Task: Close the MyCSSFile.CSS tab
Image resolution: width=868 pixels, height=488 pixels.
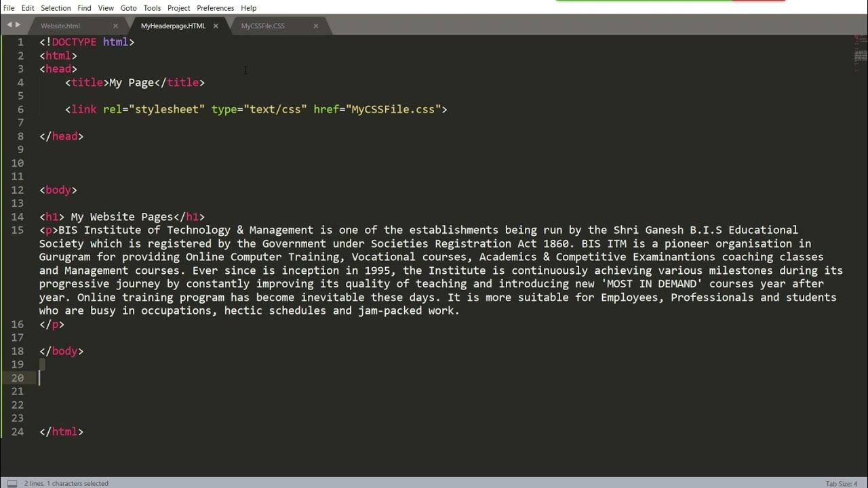Action: click(315, 26)
